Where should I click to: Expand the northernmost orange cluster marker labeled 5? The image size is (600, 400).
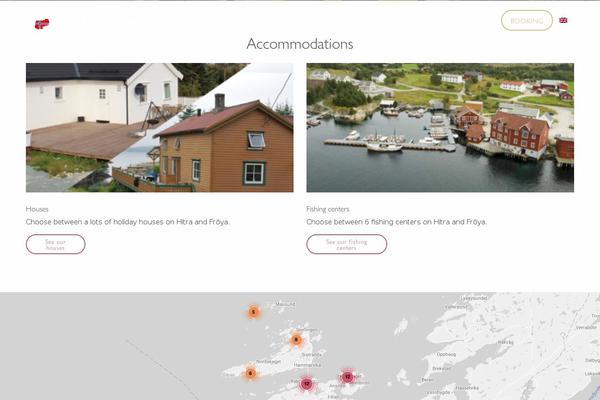click(x=253, y=312)
